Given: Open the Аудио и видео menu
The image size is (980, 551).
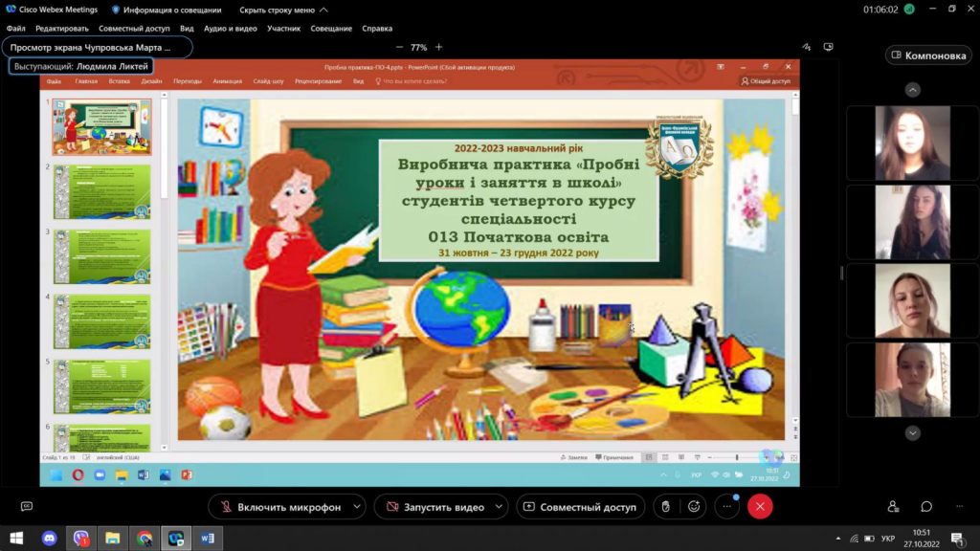Looking at the screenshot, I should point(230,29).
